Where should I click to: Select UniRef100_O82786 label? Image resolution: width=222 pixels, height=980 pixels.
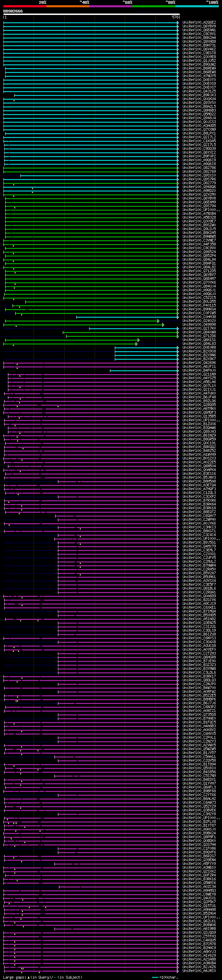point(199,168)
